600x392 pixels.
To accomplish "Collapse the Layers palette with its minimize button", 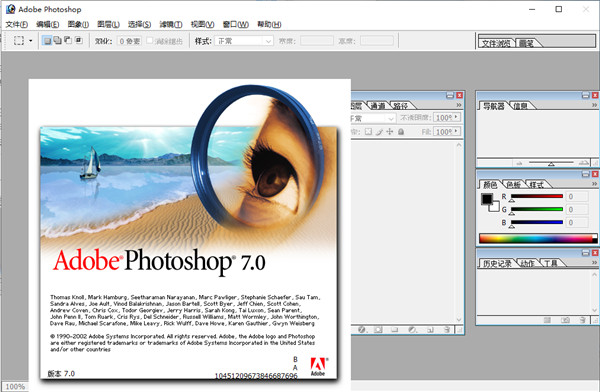I will (450, 95).
